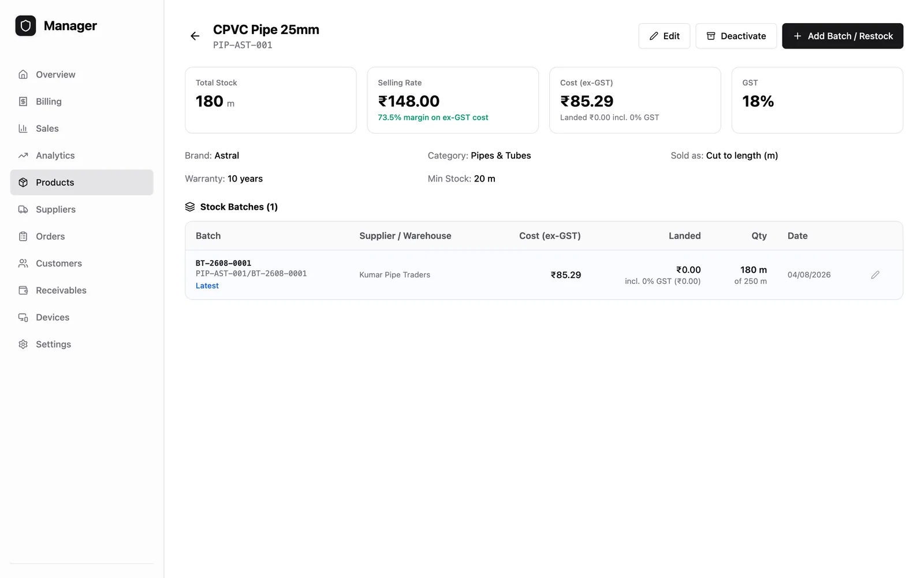This screenshot has height=578, width=924.
Task: Click the Stock Batches layers icon
Action: (x=190, y=207)
